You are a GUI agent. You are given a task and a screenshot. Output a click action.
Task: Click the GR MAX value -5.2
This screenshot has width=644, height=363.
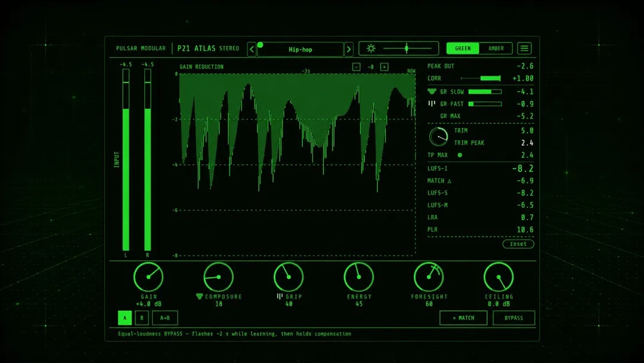[525, 116]
